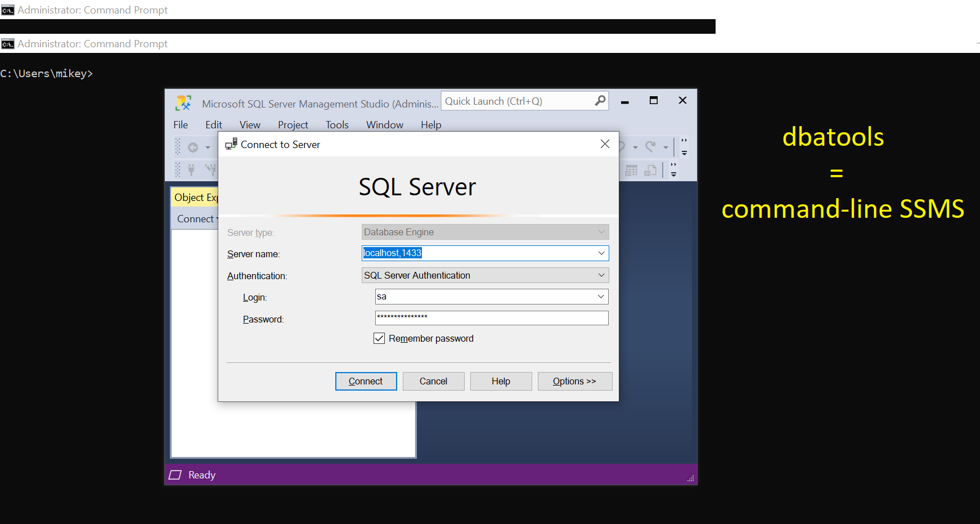Click the Ready status indicator icon

175,474
